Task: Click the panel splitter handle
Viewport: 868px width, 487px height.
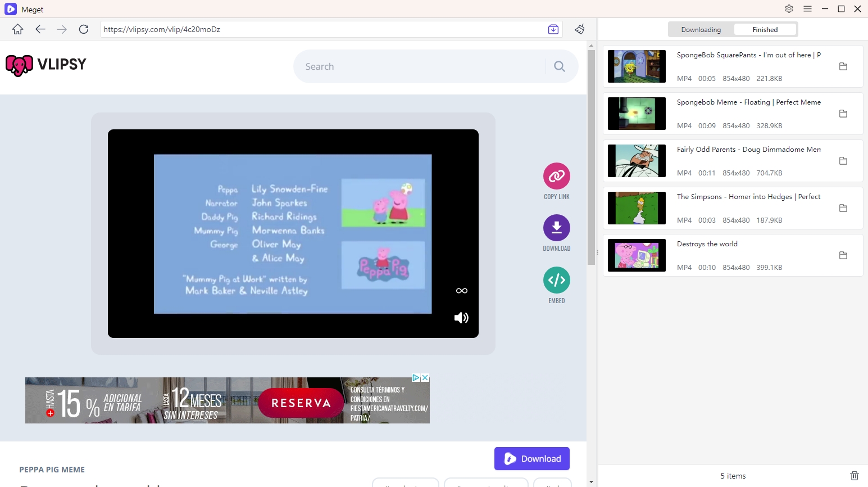Action: [598, 252]
